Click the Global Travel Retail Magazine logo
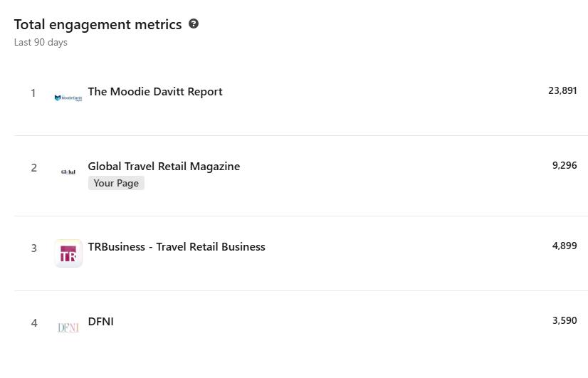Screen dimensions: 588x378 [68, 172]
